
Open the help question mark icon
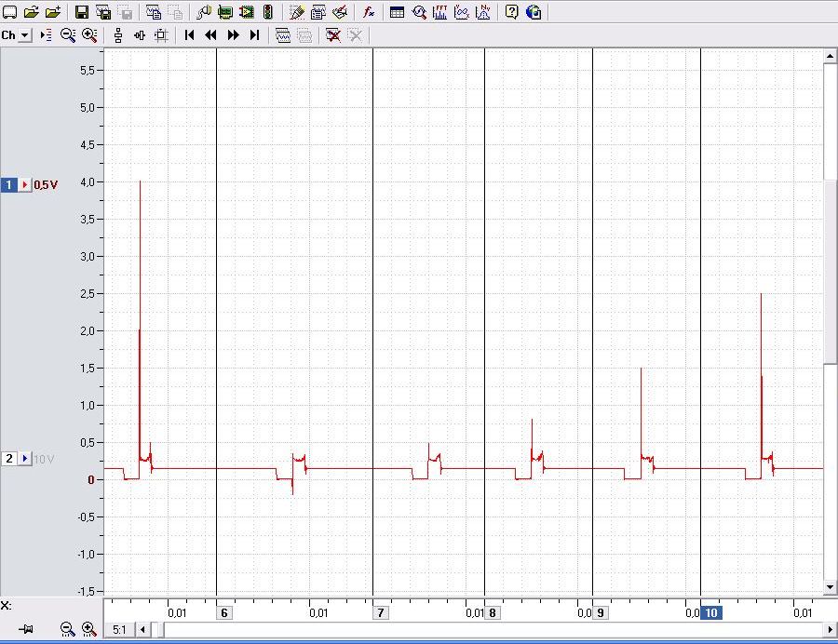pos(512,12)
